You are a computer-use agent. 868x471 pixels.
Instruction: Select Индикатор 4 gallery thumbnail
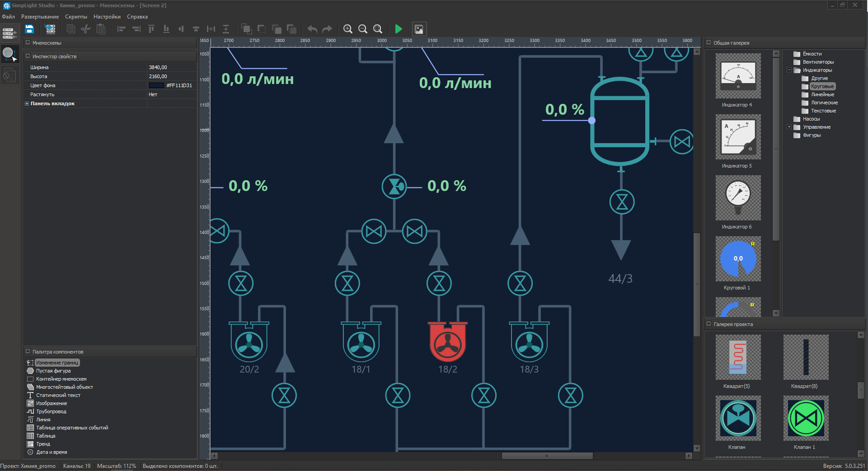tap(738, 76)
